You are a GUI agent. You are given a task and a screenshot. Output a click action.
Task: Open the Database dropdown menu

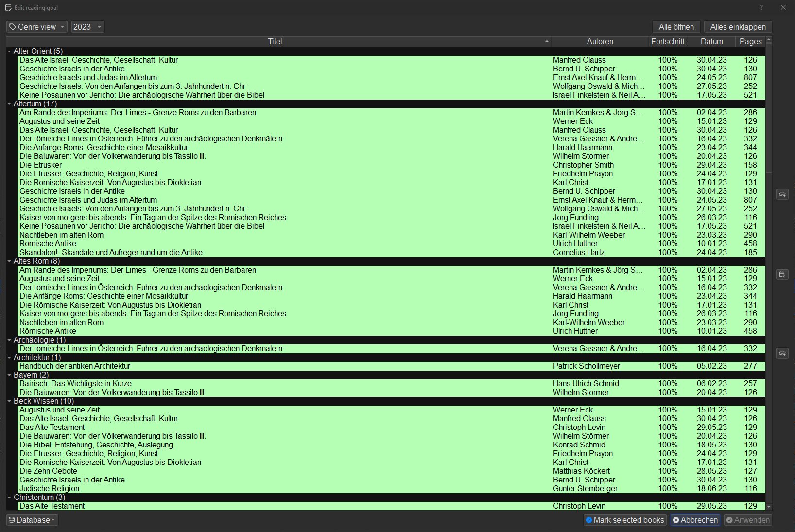[32, 520]
